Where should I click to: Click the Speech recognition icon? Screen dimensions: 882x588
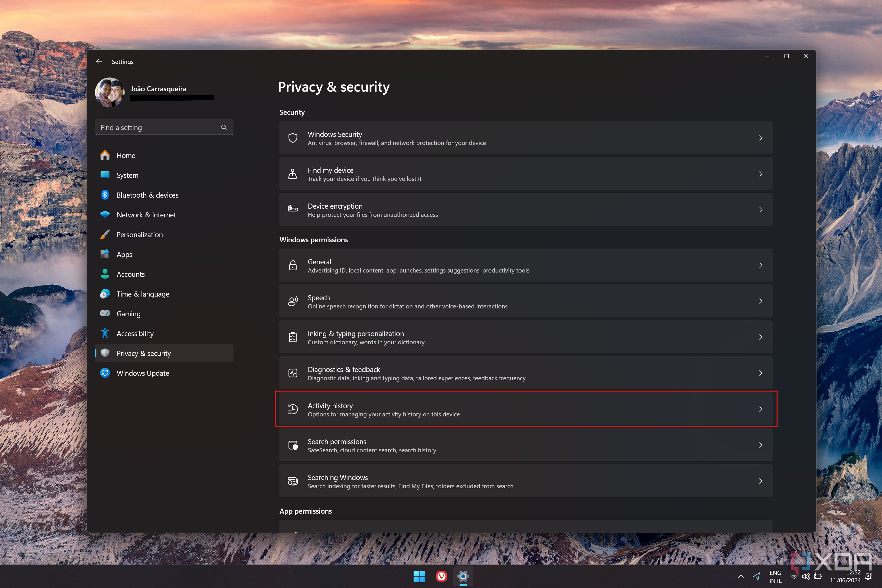(x=293, y=301)
